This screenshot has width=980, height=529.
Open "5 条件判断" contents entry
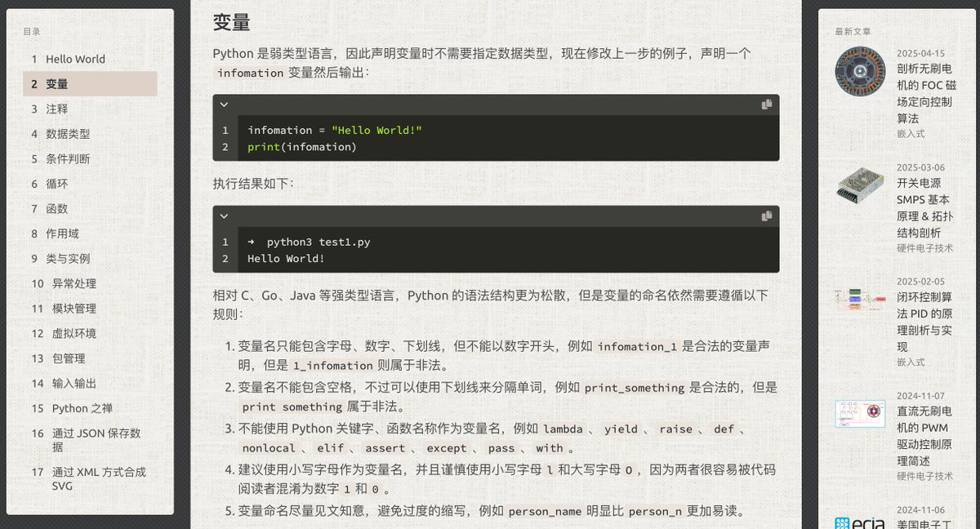[90, 158]
